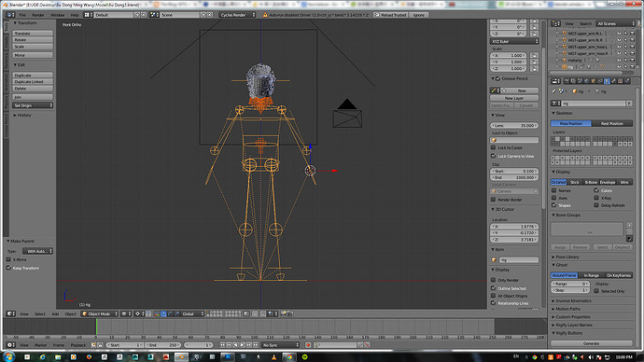Click the Generate button
644x362 pixels.
pos(591,343)
